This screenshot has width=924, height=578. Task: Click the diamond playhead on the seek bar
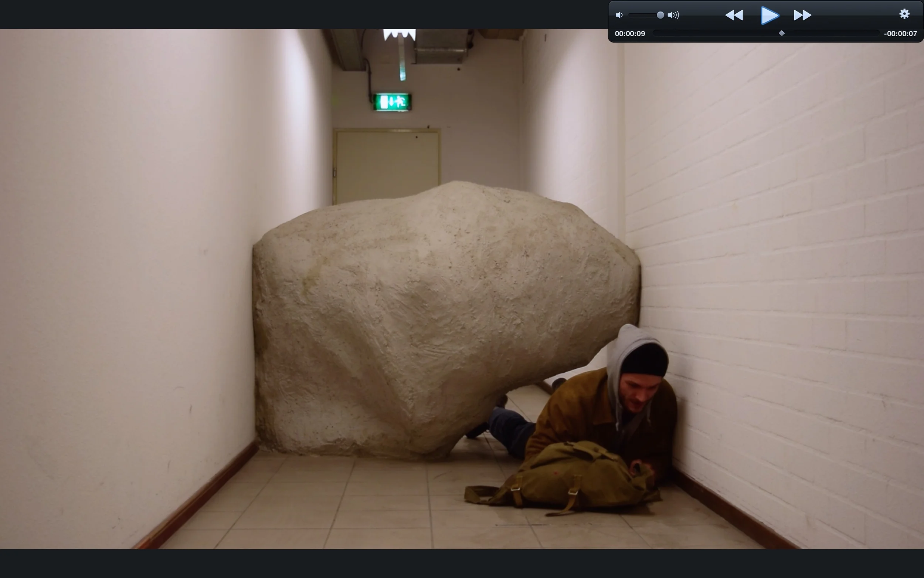pyautogui.click(x=782, y=33)
